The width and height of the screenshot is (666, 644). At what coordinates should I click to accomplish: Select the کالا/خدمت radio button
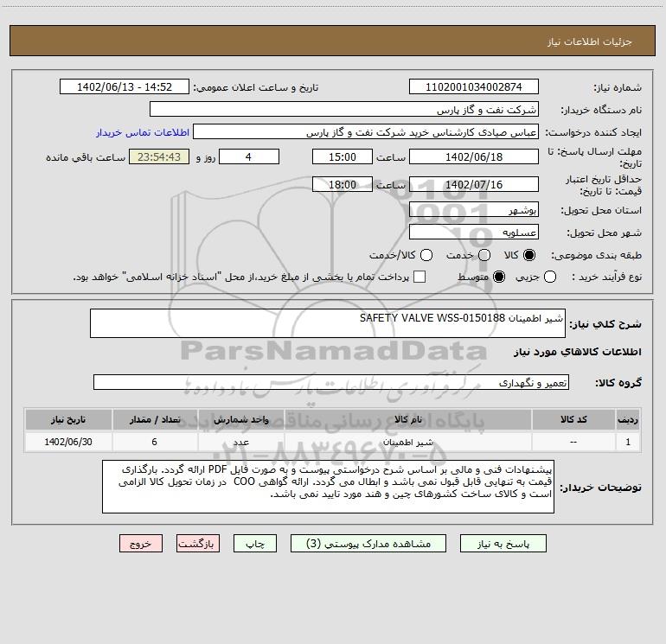coord(426,255)
